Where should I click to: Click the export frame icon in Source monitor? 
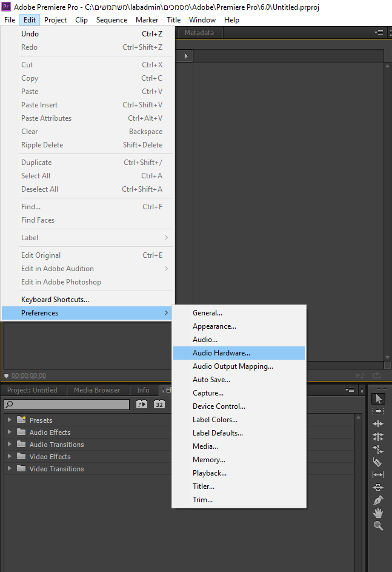[x=377, y=375]
